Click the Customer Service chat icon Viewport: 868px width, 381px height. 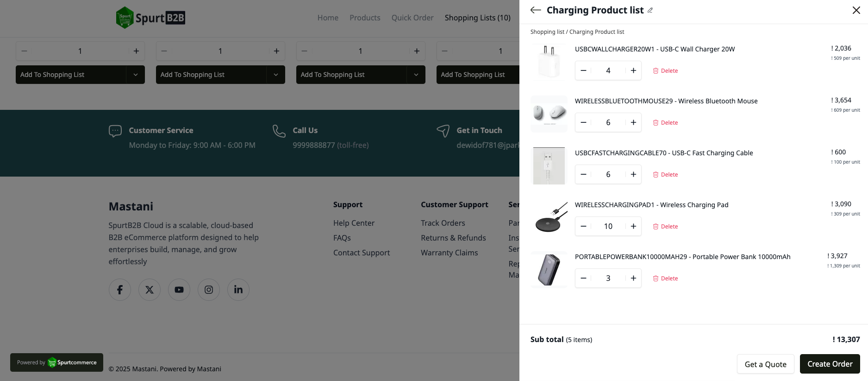pos(115,131)
